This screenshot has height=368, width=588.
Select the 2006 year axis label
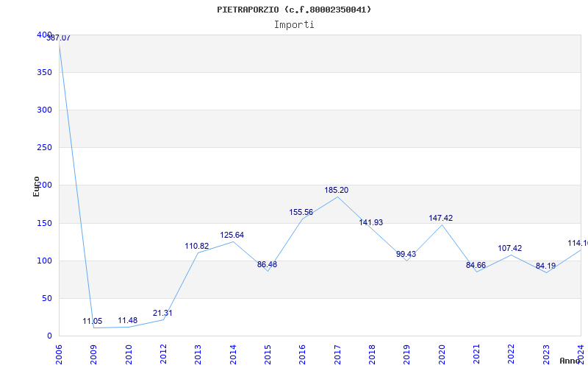[x=59, y=352]
